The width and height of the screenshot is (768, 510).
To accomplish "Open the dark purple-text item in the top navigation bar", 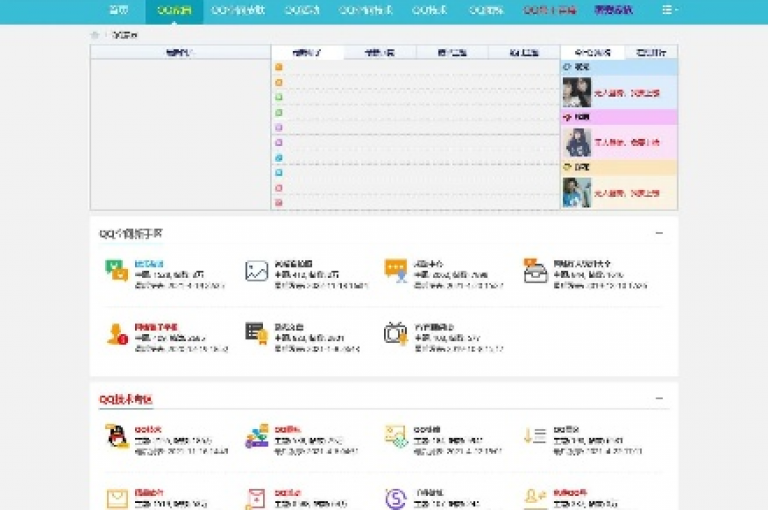I will (x=613, y=10).
